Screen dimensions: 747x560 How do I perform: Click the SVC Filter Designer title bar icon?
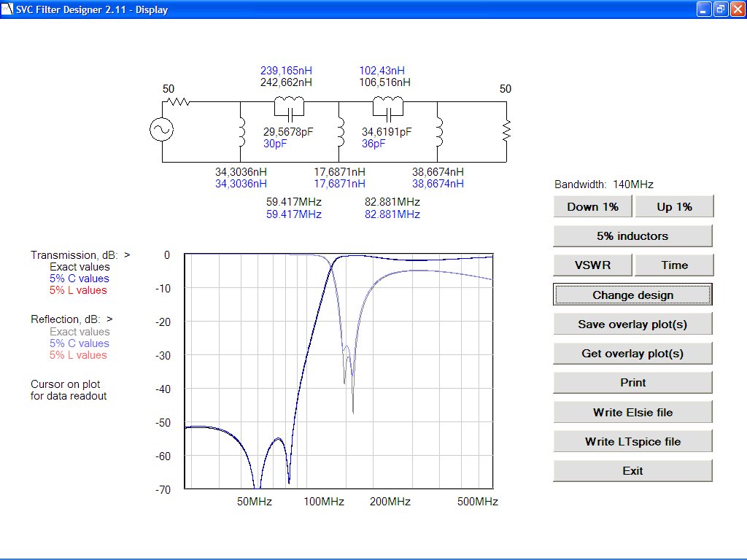tap(8, 9)
